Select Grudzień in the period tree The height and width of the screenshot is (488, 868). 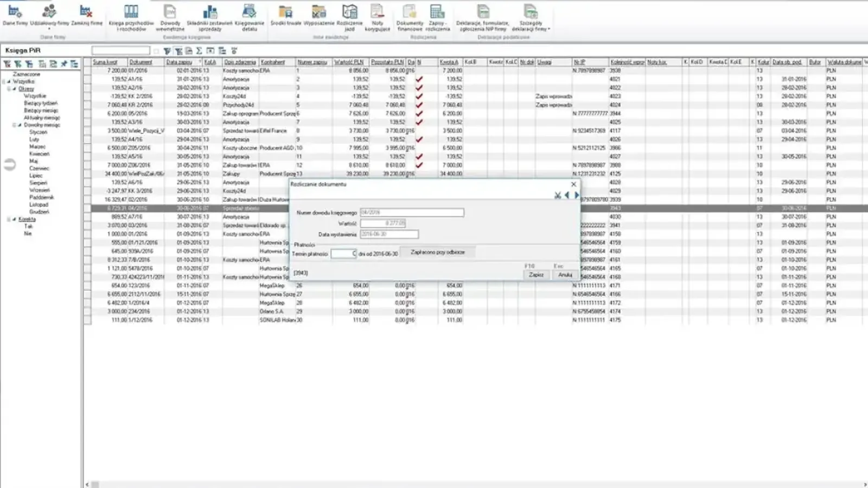39,212
